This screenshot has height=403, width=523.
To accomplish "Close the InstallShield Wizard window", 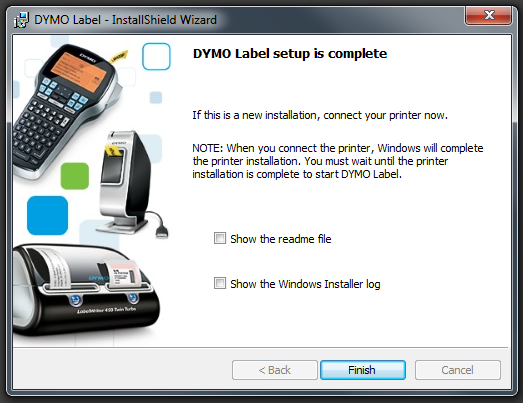I will pos(489,15).
